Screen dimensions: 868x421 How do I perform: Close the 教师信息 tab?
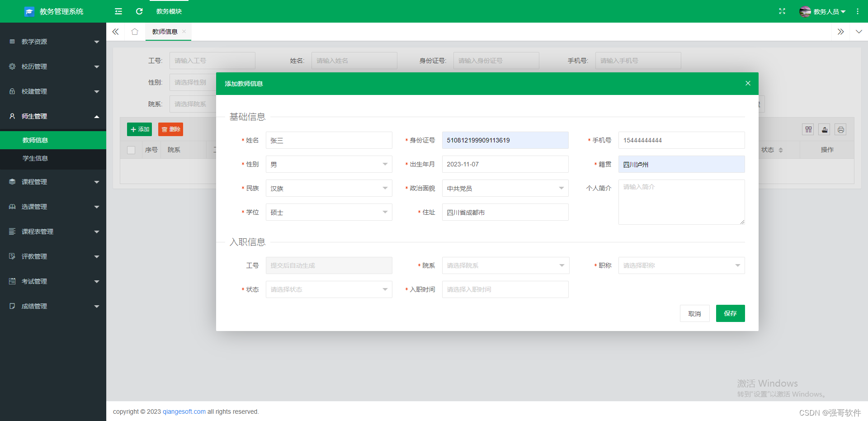[184, 31]
